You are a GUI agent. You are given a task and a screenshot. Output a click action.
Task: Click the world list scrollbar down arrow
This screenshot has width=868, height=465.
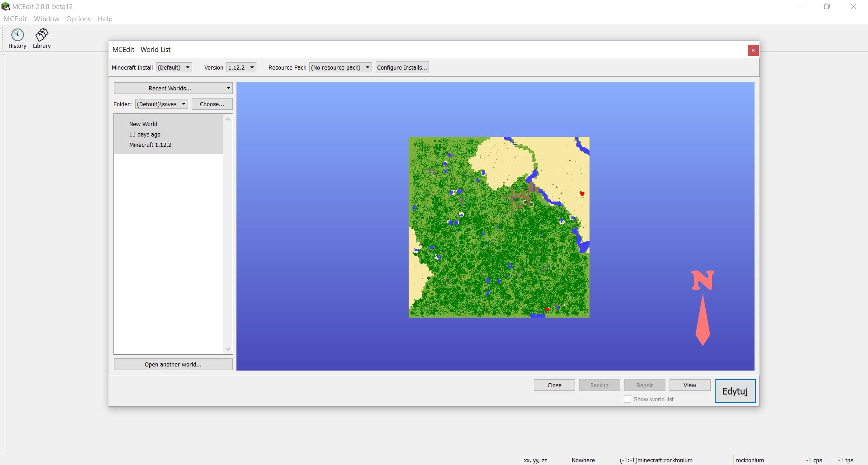click(x=227, y=349)
